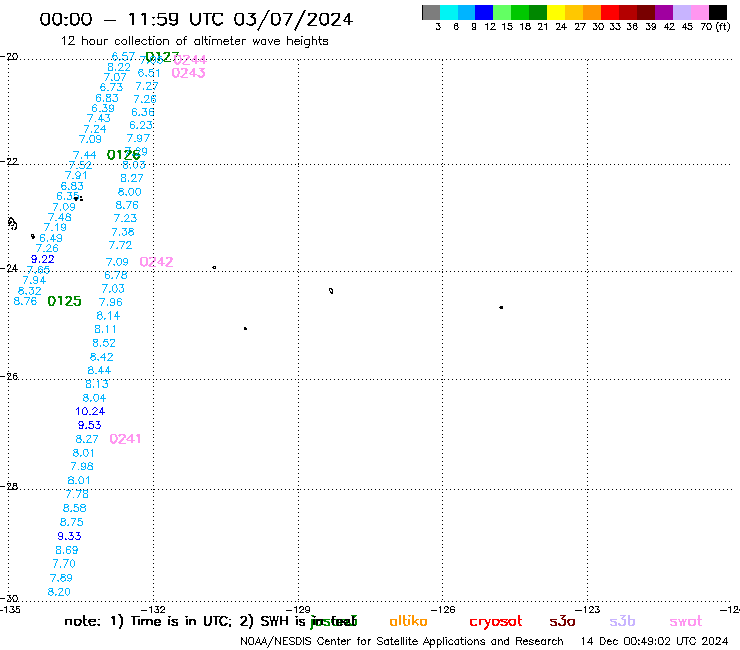Click the longitude axis label -123
The image size is (740, 650).
[588, 609]
